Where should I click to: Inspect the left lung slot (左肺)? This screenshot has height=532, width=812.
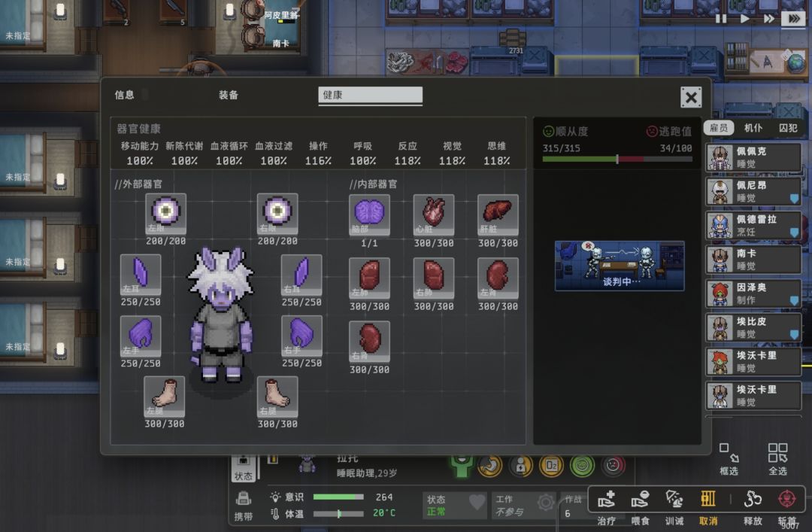pyautogui.click(x=369, y=278)
